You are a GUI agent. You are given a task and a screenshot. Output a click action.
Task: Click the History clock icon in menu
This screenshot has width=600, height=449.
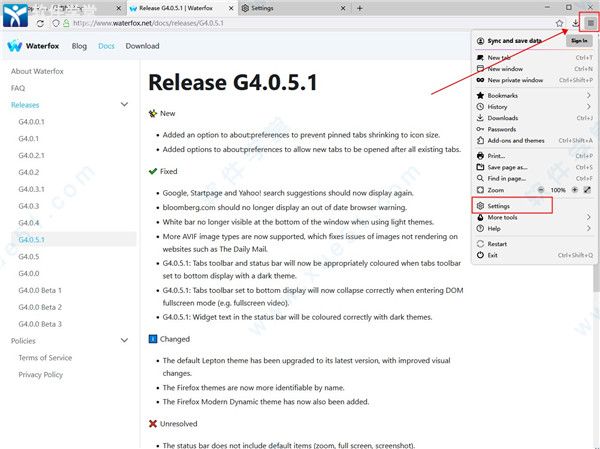tap(480, 107)
